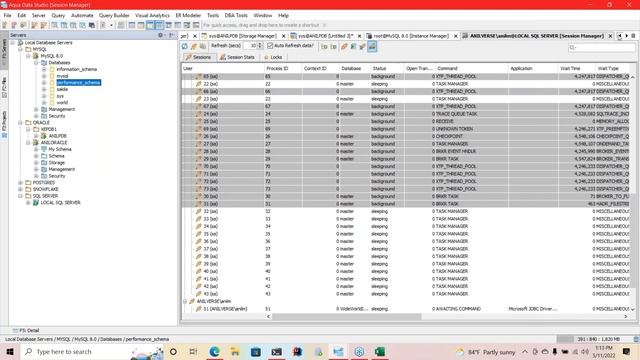640x360 pixels.
Task: Open the Visual Analytics menu
Action: tap(152, 15)
